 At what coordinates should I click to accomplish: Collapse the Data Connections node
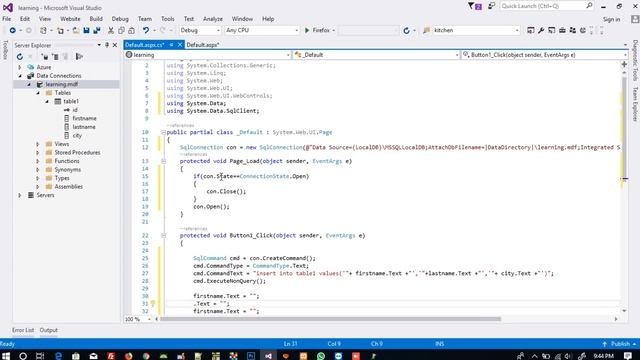click(x=20, y=76)
